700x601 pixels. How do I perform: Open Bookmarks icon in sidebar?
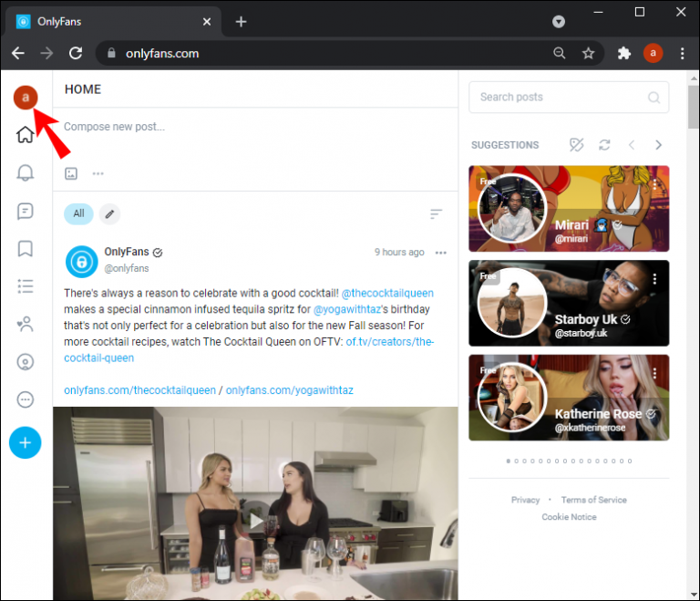pos(25,248)
